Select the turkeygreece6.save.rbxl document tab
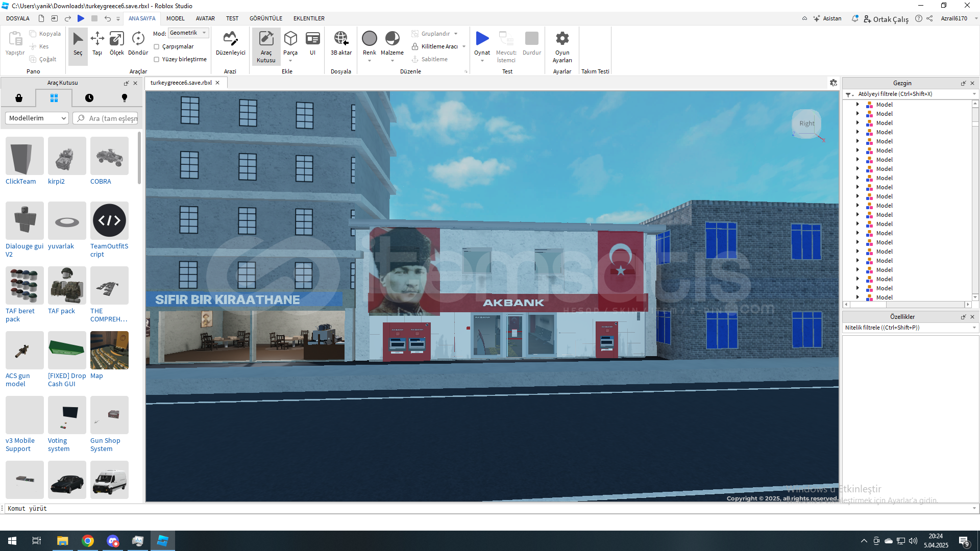Image resolution: width=980 pixels, height=551 pixels. 181,83
